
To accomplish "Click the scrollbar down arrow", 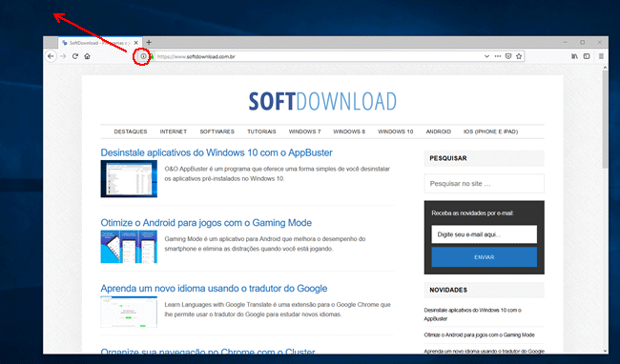I will point(606,351).
